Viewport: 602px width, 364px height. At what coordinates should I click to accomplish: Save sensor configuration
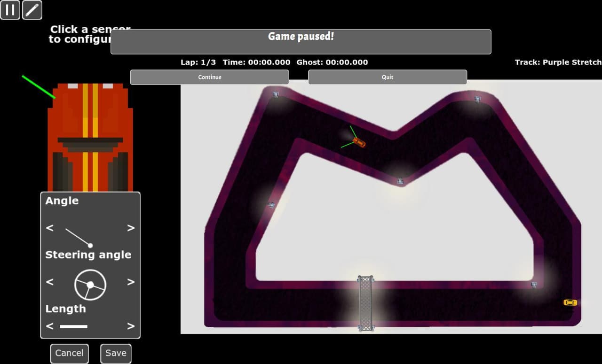(x=116, y=353)
